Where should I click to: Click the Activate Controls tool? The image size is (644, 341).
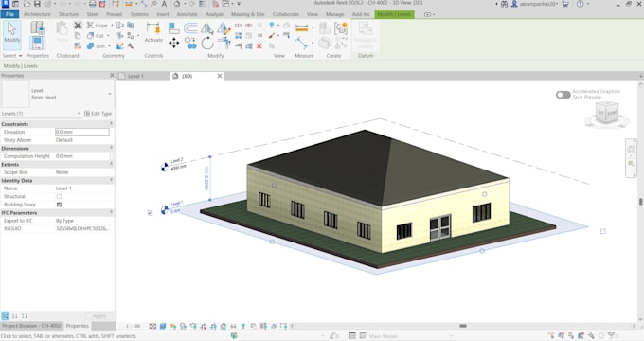pyautogui.click(x=153, y=33)
